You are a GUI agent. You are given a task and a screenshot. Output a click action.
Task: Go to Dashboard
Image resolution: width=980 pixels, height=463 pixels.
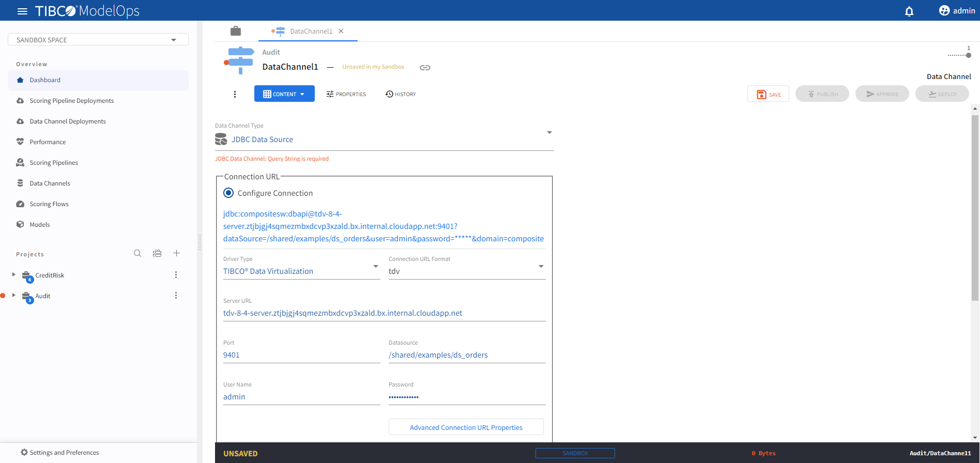point(98,80)
